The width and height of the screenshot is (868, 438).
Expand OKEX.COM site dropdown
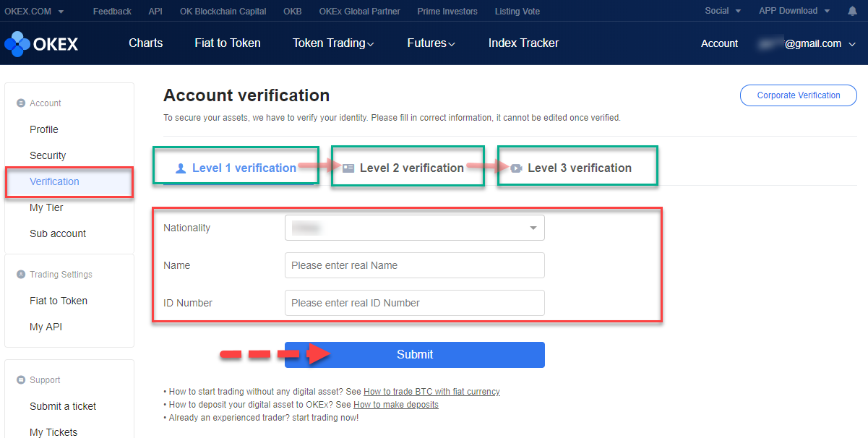tap(34, 11)
